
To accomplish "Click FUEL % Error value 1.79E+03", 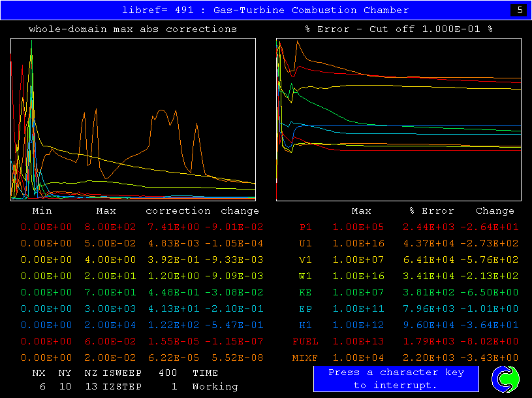I will pyautogui.click(x=428, y=341).
